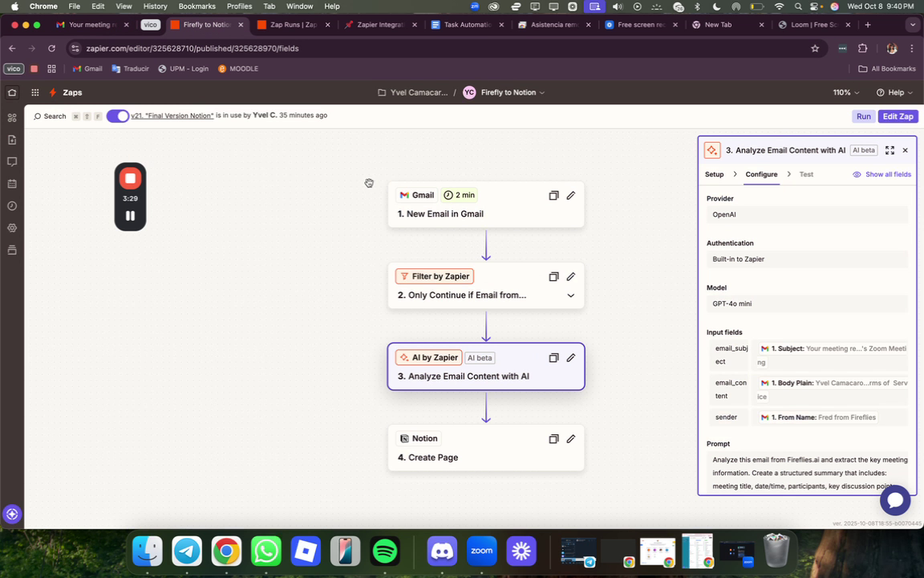Screen dimensions: 924x578
Task: Duplicate the AI by Zapier step
Action: tap(553, 358)
